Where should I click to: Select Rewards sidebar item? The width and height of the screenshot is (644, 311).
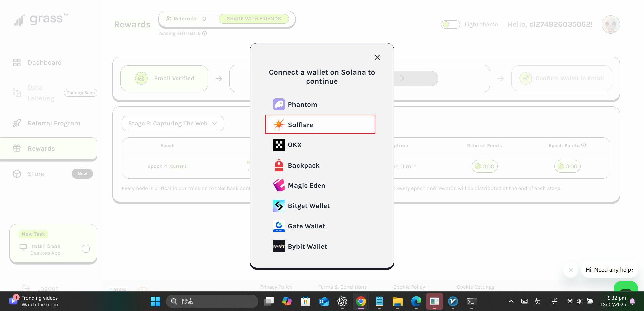pyautogui.click(x=49, y=148)
